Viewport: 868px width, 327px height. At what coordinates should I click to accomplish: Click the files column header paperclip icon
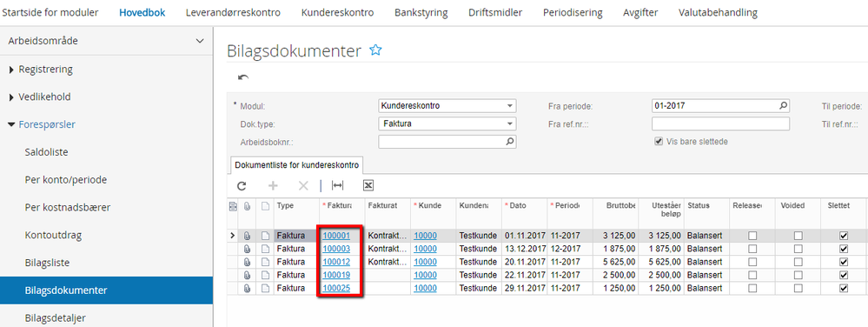[x=248, y=206]
